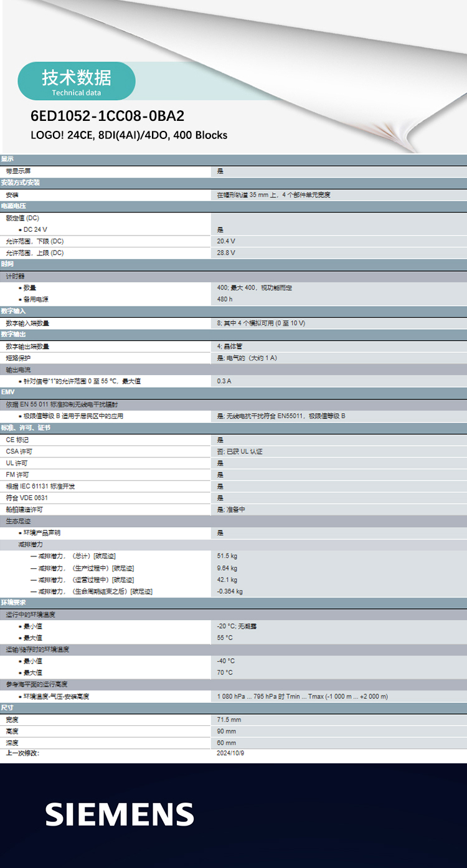Click the digital input value with '0 至 10 V'
467x868 pixels.
[261, 323]
